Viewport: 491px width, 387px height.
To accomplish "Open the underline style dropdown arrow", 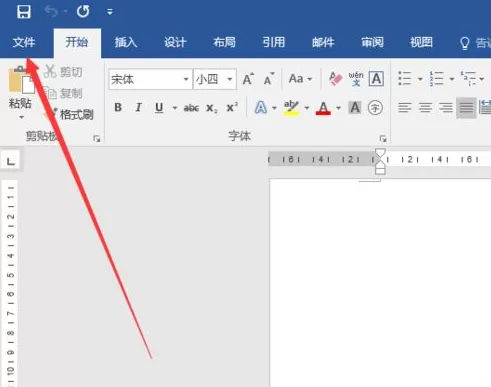I will pos(174,108).
